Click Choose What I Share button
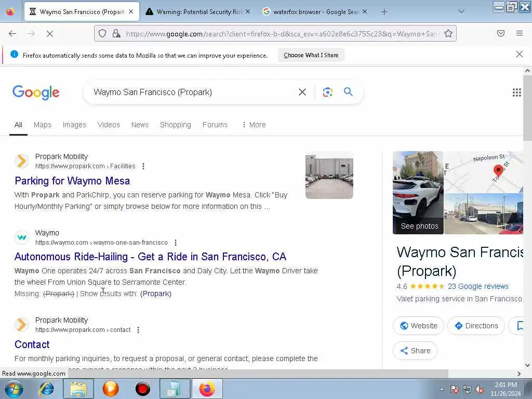 tap(311, 55)
